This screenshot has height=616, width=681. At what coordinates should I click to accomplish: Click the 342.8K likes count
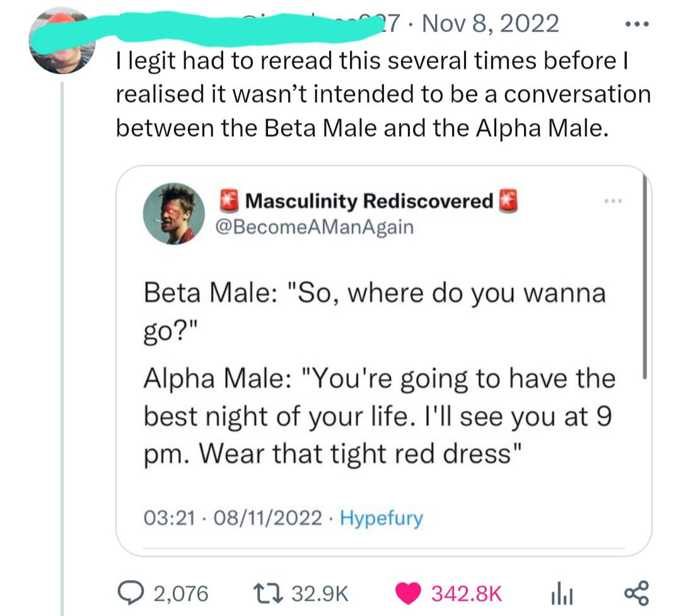tap(467, 593)
